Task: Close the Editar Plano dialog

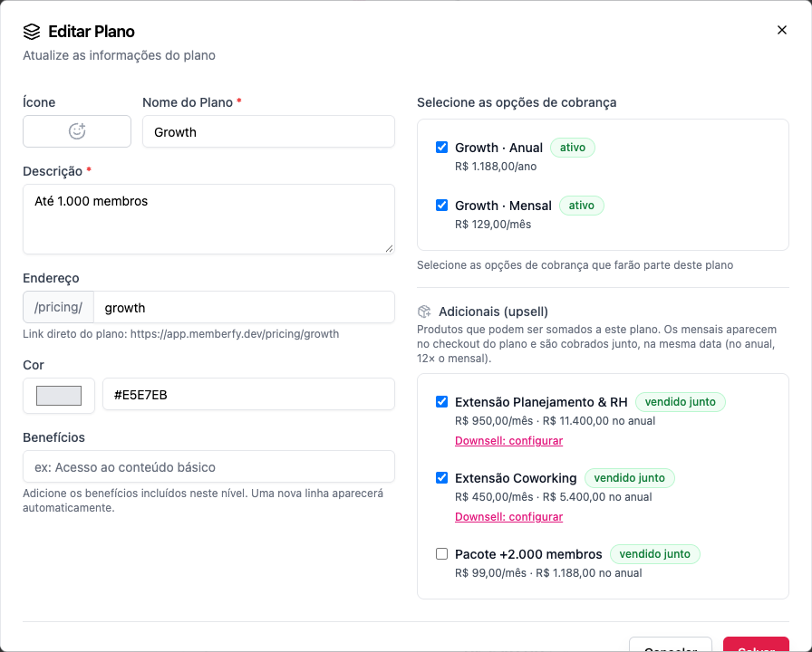Action: click(x=782, y=30)
